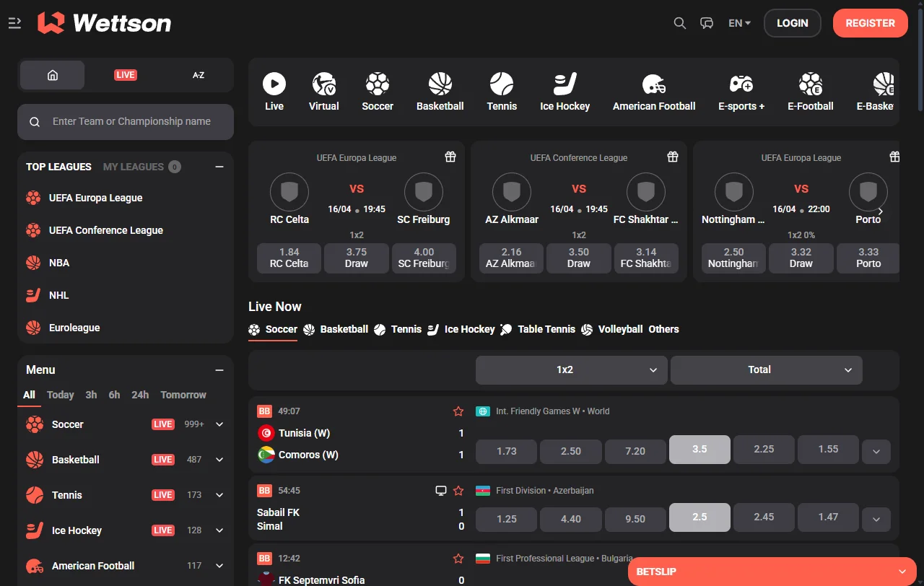Click the LOGIN button
This screenshot has width=924, height=586.
point(792,23)
